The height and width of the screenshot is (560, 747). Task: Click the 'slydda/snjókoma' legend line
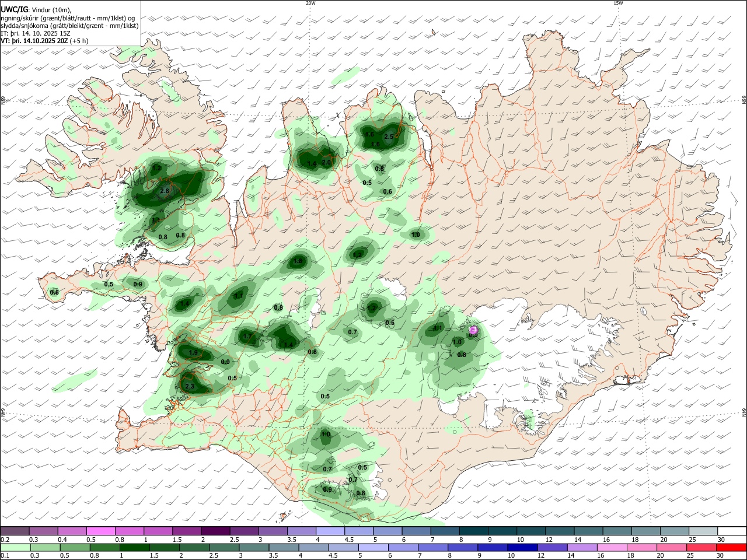pos(69,26)
